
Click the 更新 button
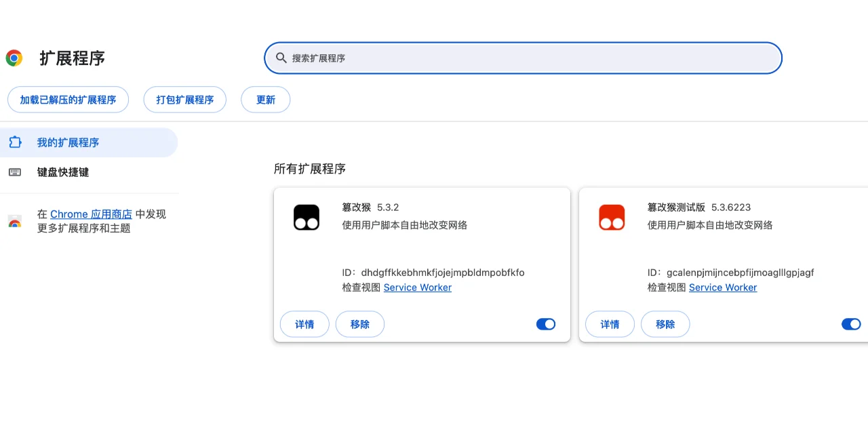(x=266, y=100)
